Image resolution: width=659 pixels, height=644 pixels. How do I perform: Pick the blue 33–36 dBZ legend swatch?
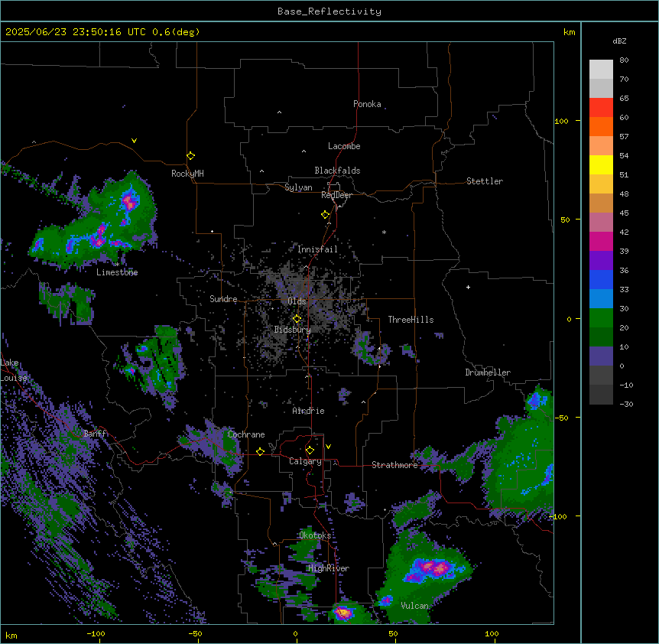[x=601, y=279]
